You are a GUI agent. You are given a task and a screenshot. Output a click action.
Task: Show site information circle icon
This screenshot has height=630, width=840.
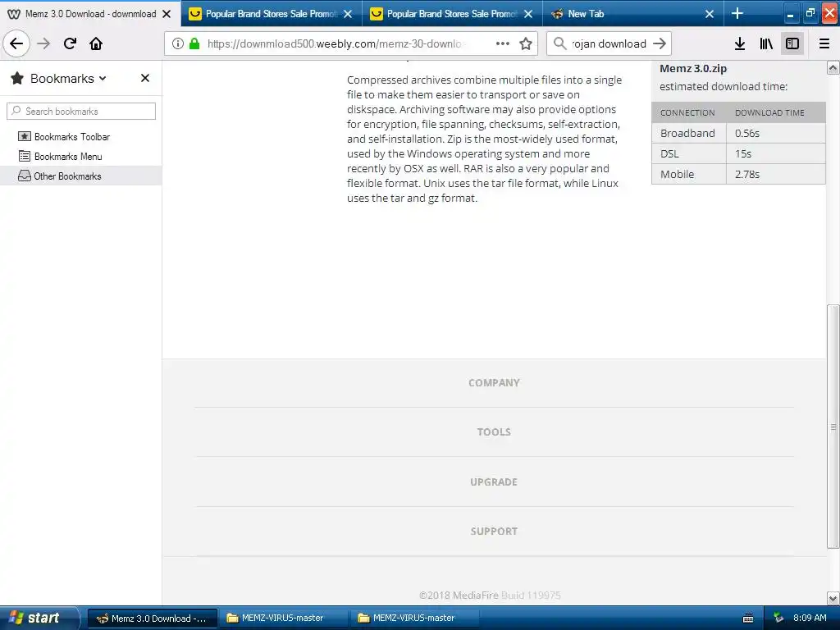(x=178, y=43)
